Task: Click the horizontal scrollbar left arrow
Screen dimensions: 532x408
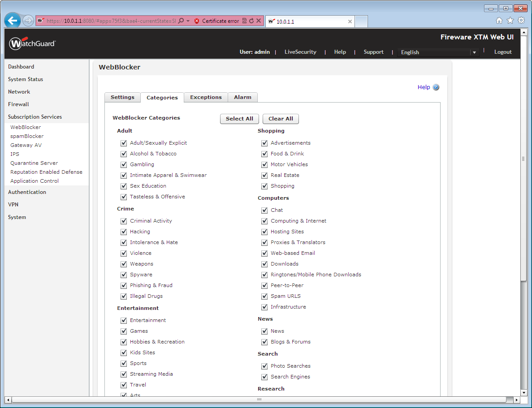Action: tap(8, 400)
